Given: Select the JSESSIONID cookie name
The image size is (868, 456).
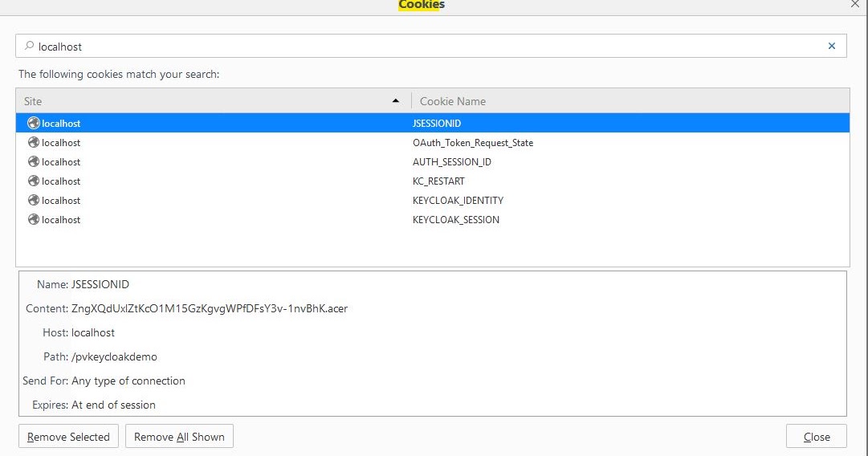Looking at the screenshot, I should 437,124.
